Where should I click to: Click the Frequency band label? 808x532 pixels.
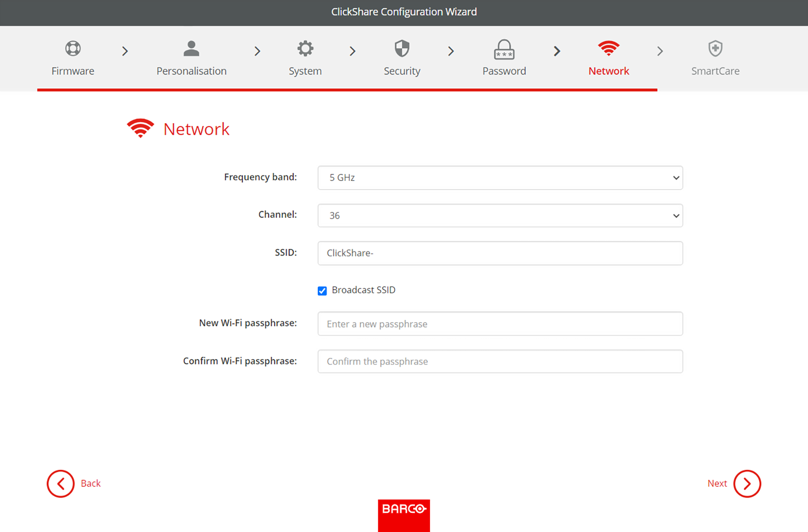[x=260, y=177]
